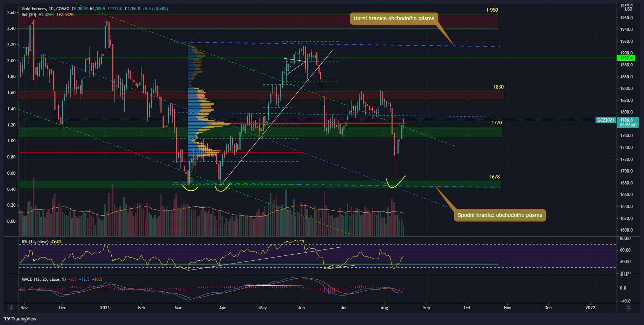Click the yellow 1830 level text

[x=498, y=87]
